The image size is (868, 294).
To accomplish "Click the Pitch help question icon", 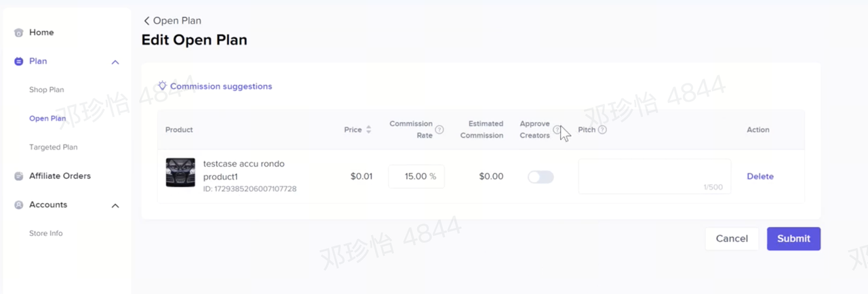I will click(x=602, y=129).
